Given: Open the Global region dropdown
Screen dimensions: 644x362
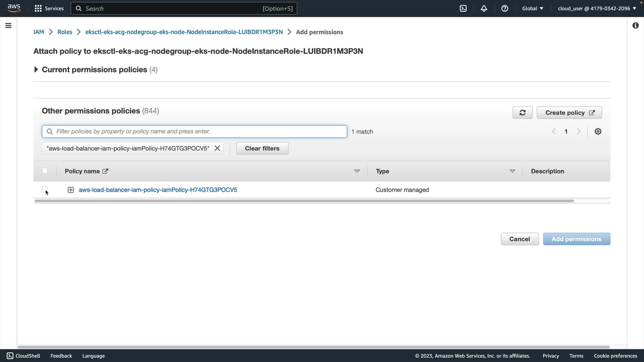Looking at the screenshot, I should coord(532,8).
